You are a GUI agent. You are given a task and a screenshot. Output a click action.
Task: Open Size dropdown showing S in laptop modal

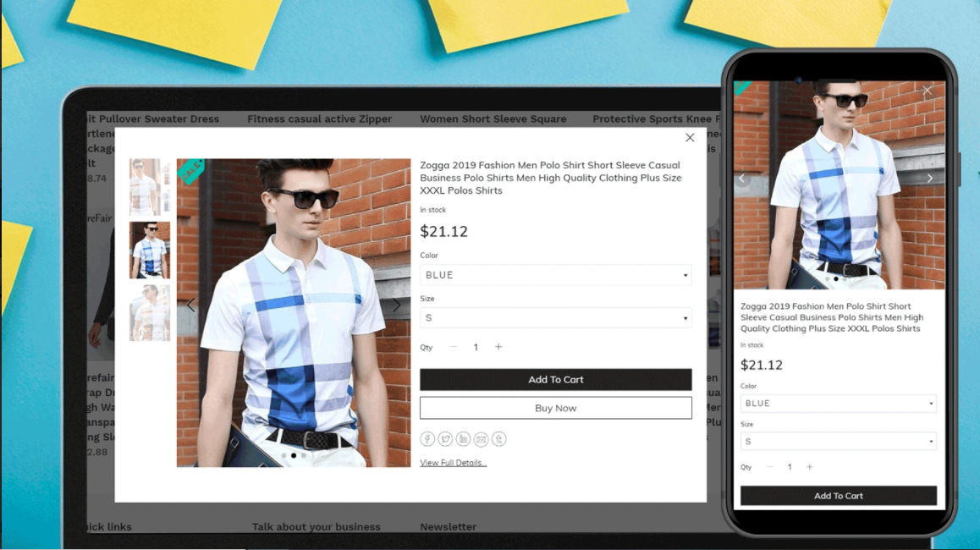tap(556, 317)
